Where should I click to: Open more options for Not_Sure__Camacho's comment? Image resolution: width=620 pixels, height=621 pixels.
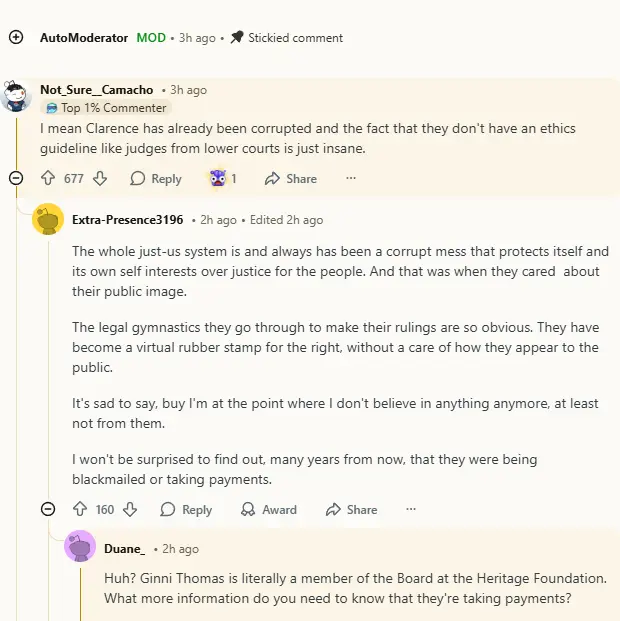pos(351,178)
